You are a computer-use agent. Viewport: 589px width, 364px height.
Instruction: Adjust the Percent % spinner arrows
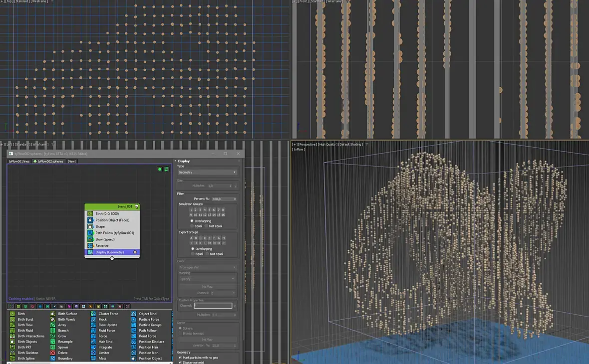[235, 199]
